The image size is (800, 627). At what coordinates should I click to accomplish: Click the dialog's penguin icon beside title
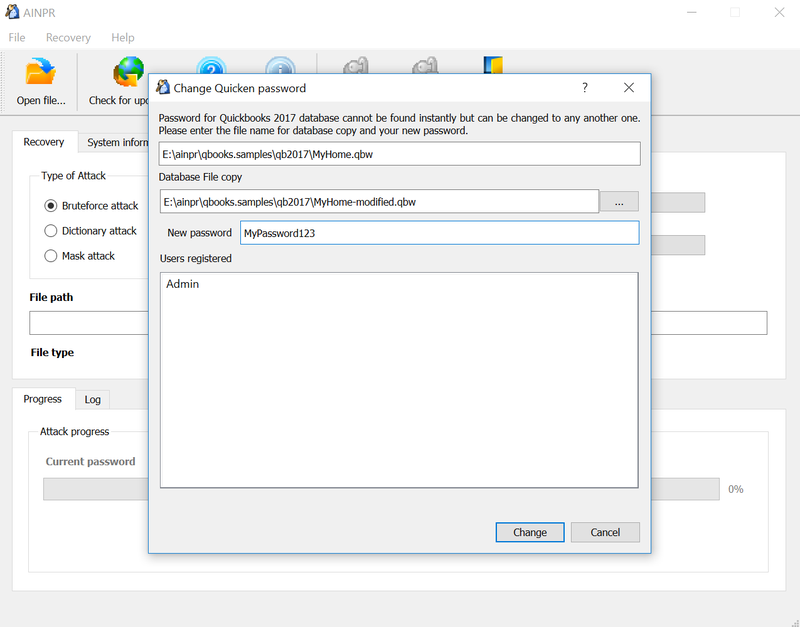[x=163, y=87]
